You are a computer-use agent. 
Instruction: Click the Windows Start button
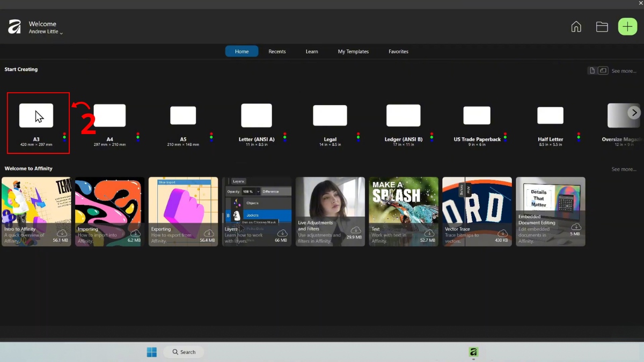152,352
